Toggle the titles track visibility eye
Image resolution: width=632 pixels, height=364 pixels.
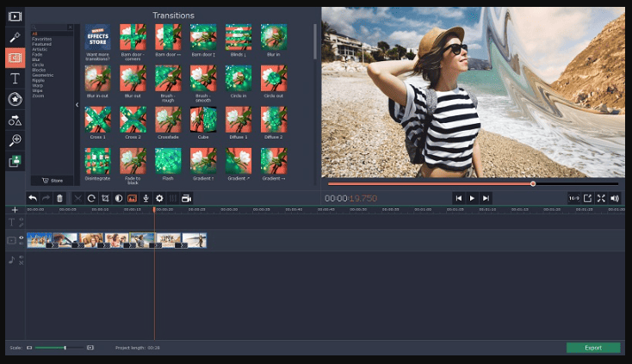point(22,219)
